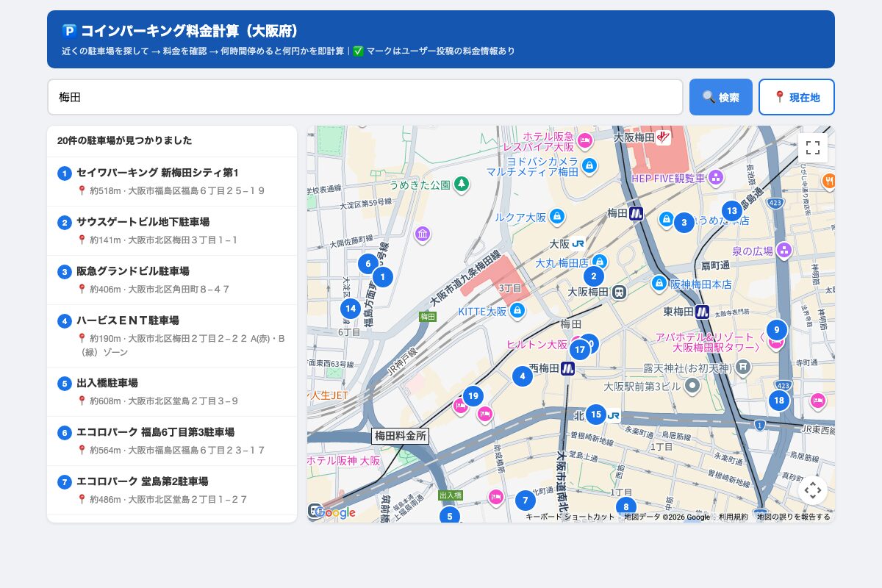882x588 pixels.
Task: Click the 地図の誤りを報告する link
Action: coord(794,517)
